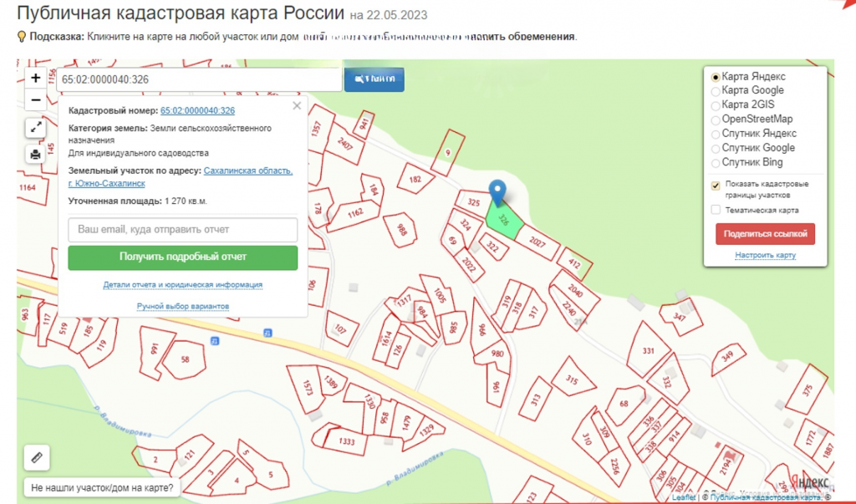856x504 pixels.
Task: Click Не нашли участок/дом на карте button
Action: tap(102, 487)
